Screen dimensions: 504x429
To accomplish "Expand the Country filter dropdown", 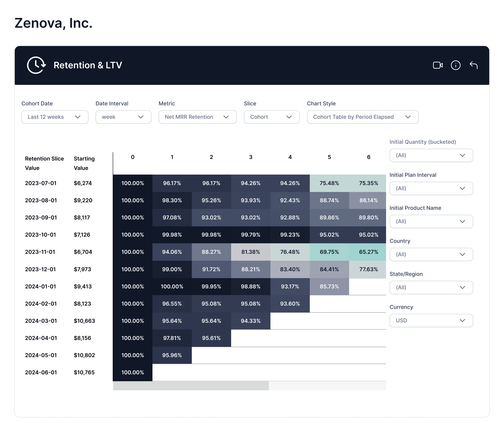I will coord(431,254).
